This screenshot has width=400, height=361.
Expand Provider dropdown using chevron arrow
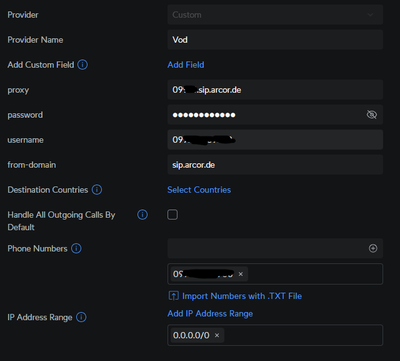click(370, 15)
